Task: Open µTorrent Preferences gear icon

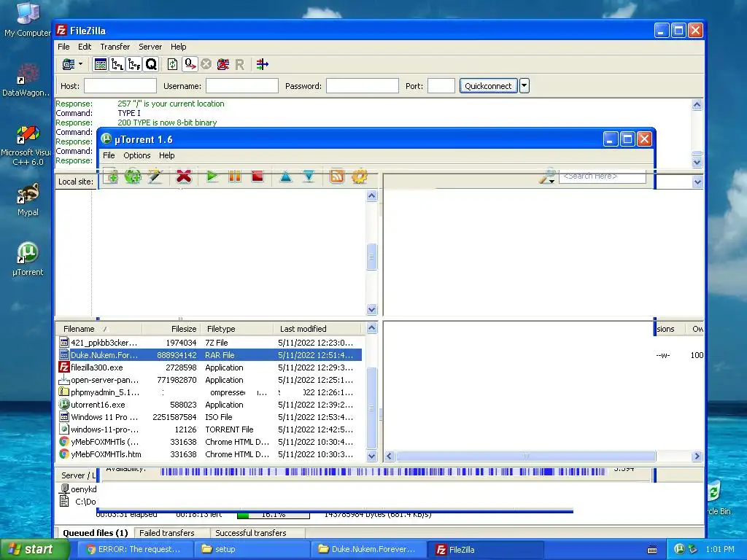Action: pyautogui.click(x=360, y=176)
